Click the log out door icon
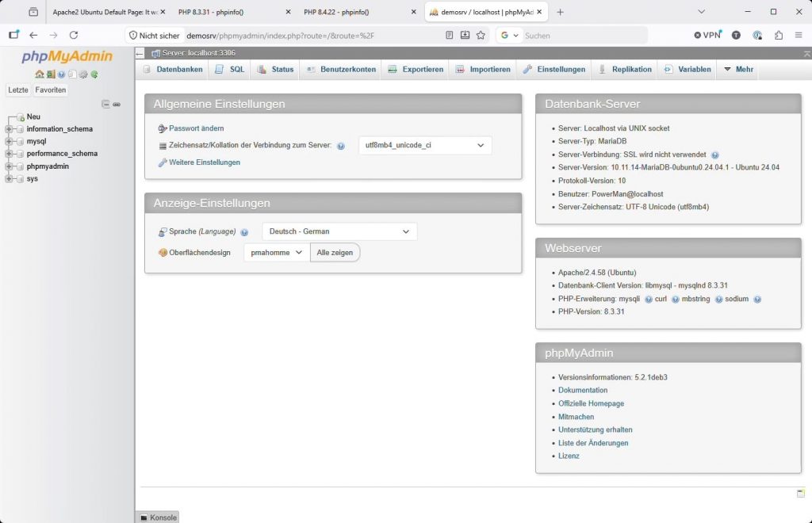The height and width of the screenshot is (523, 812). click(51, 74)
